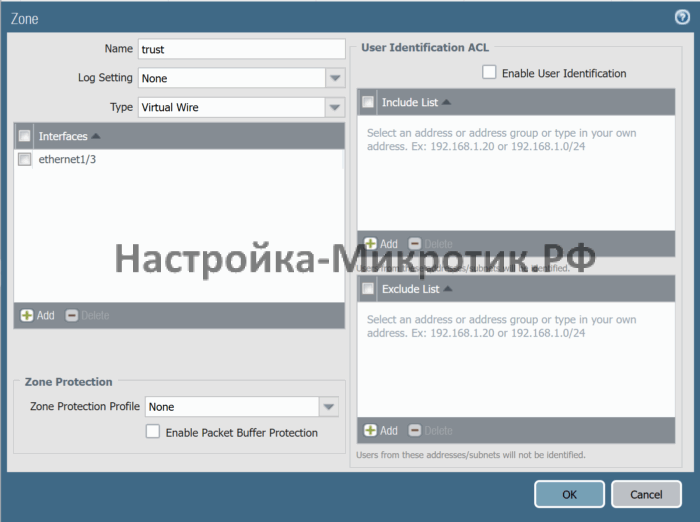Confirm the zone with OK
This screenshot has height=522, width=700.
(x=569, y=494)
